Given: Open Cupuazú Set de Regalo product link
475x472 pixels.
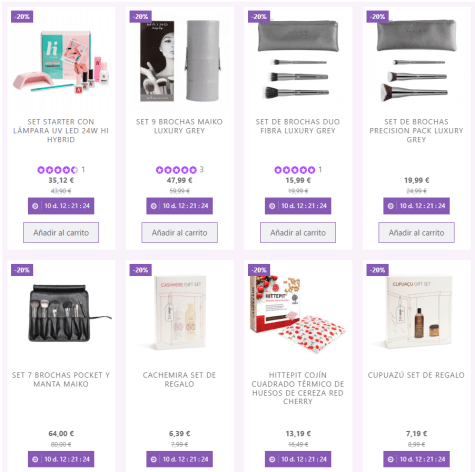Looking at the screenshot, I should point(416,375).
